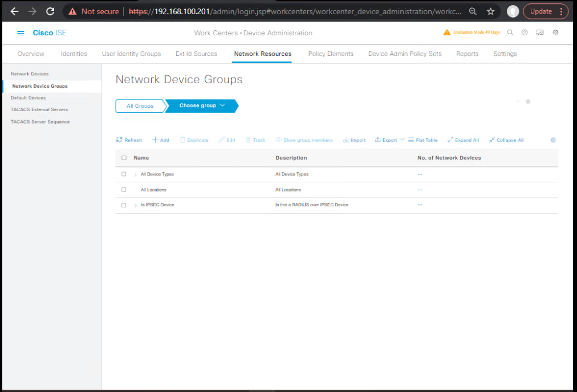
Task: Open the Ext Id Sources tab
Action: [x=196, y=54]
